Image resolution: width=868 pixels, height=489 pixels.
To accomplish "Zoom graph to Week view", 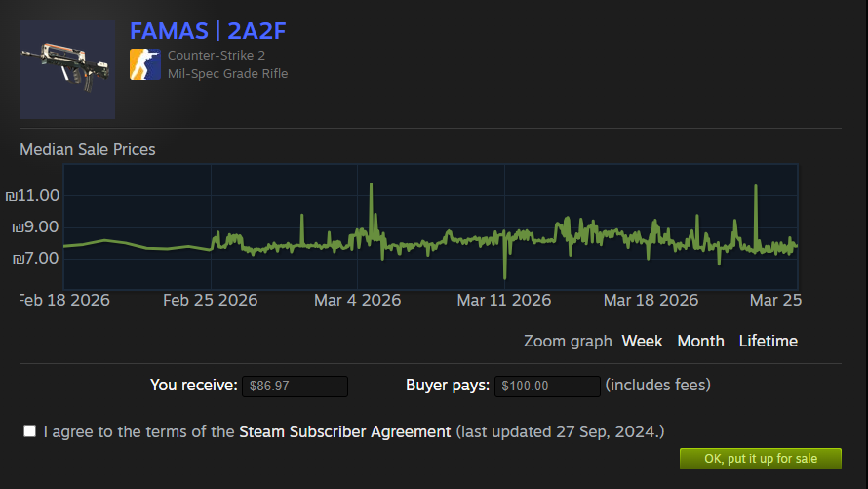I will pyautogui.click(x=642, y=341).
